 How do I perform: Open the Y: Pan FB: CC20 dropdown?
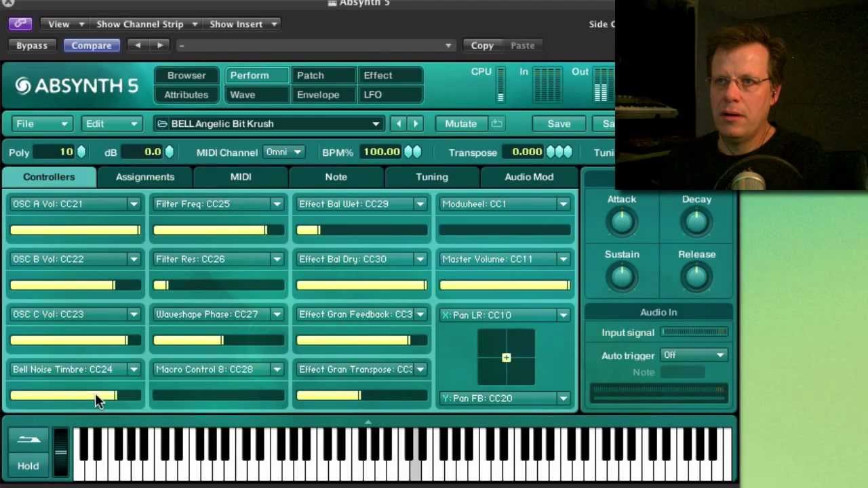tap(505, 399)
